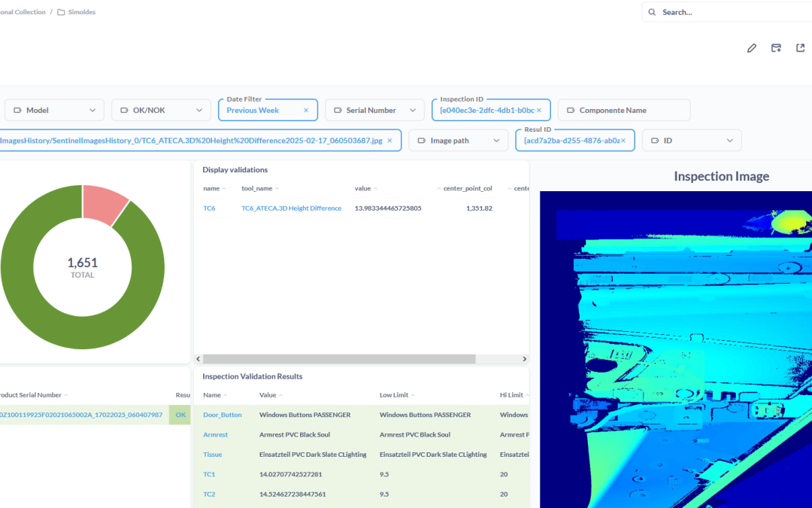Clear the Resul ID filter

[x=623, y=141]
